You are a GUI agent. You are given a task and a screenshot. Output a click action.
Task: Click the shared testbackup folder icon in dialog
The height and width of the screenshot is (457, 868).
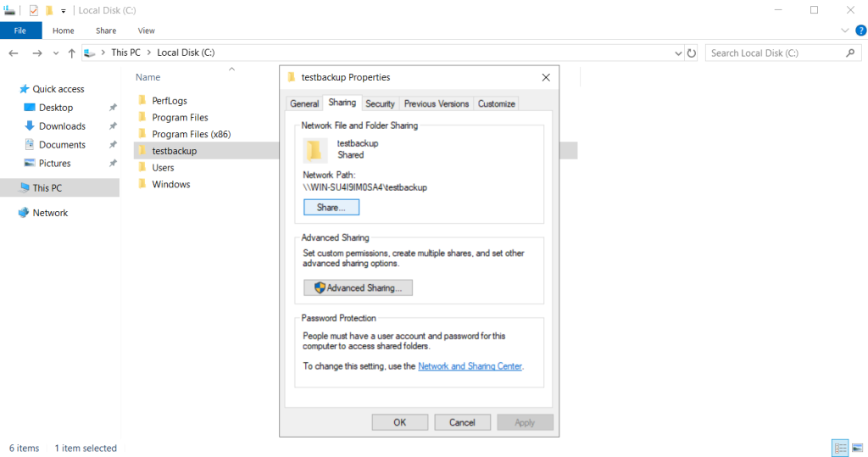(315, 150)
